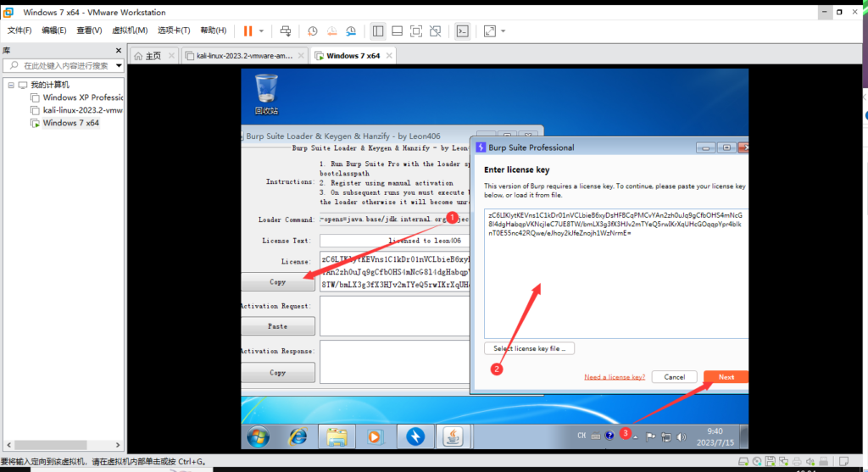Click the License Text field in keygen
This screenshot has width=868, height=472.
[x=395, y=241]
